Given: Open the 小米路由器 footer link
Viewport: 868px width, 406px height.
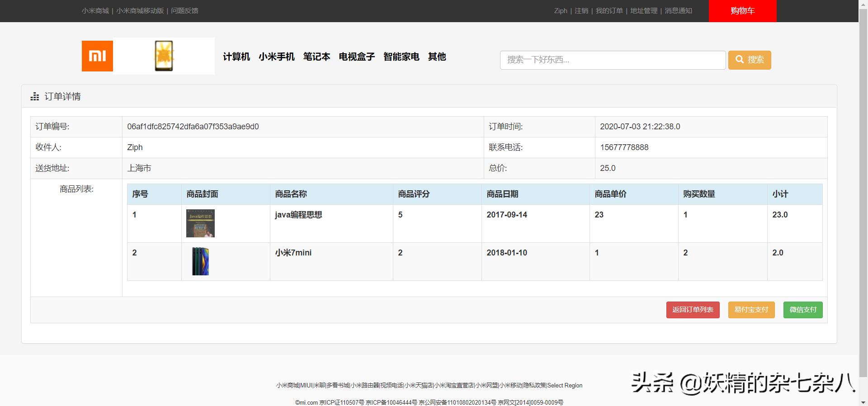Looking at the screenshot, I should tap(365, 386).
